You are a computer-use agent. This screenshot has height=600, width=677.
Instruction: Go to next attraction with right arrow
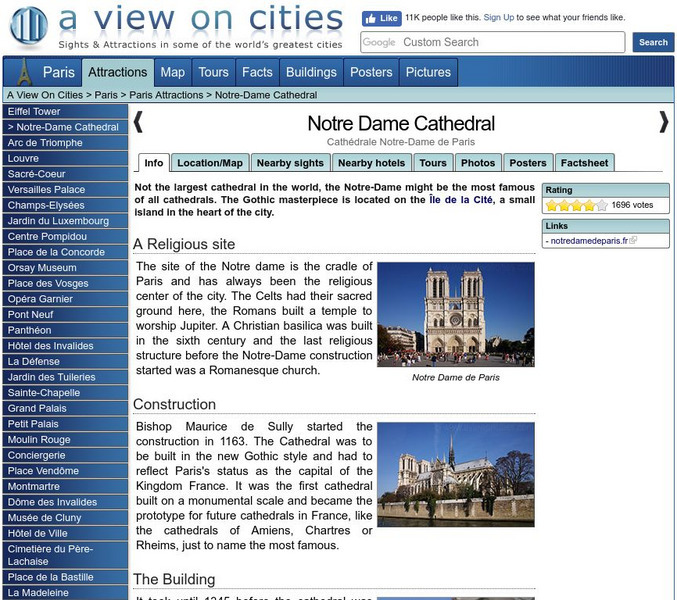[x=663, y=122]
